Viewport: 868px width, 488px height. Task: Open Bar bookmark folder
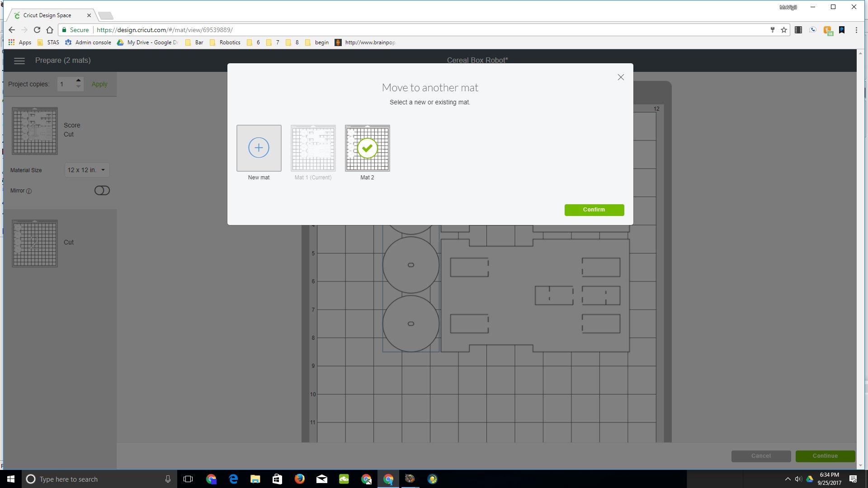coord(194,42)
